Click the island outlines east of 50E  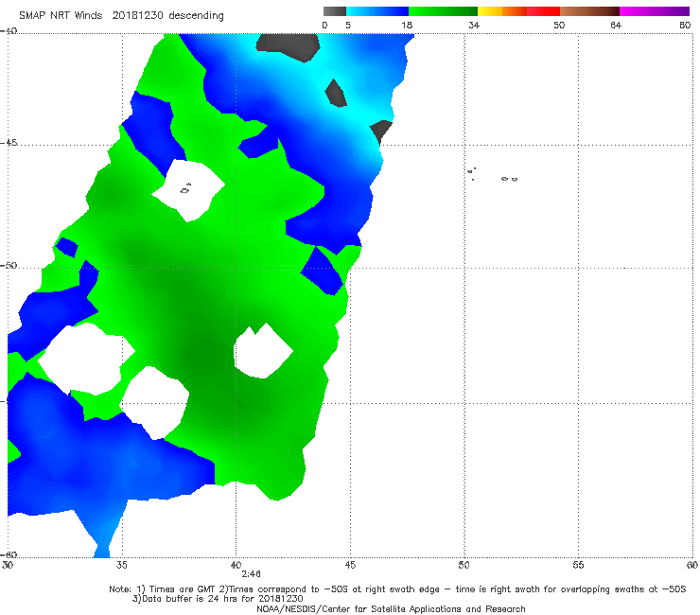[493, 175]
